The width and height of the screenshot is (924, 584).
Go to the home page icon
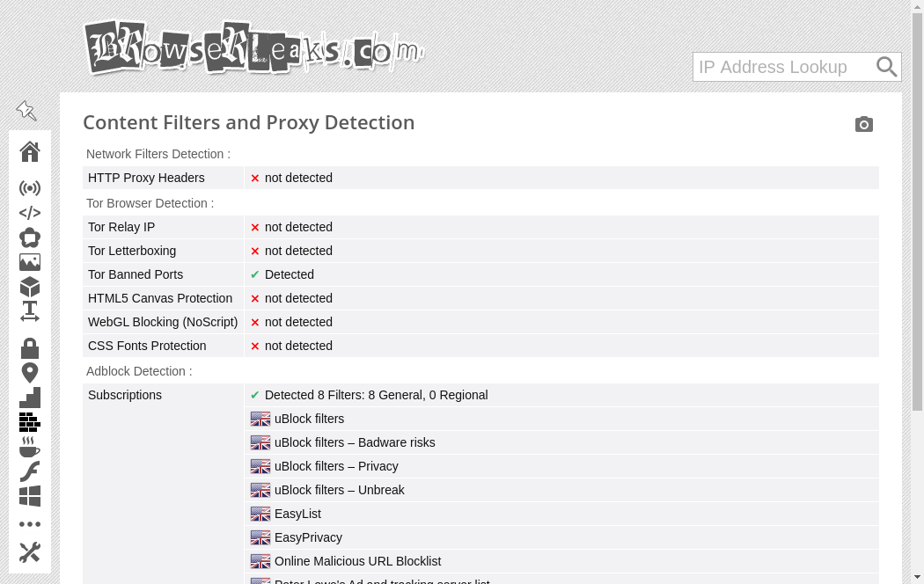[x=30, y=152]
